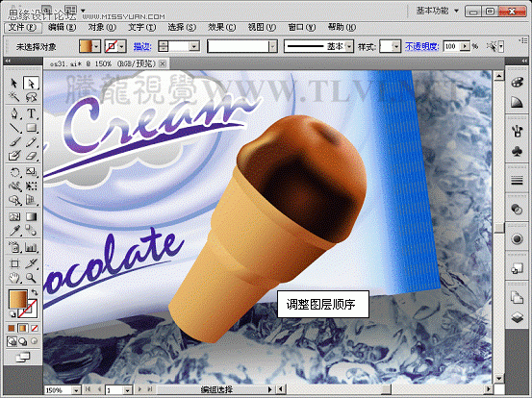Open the 选择(S) menu
Image resolution: width=532 pixels, height=398 pixels.
pos(182,28)
